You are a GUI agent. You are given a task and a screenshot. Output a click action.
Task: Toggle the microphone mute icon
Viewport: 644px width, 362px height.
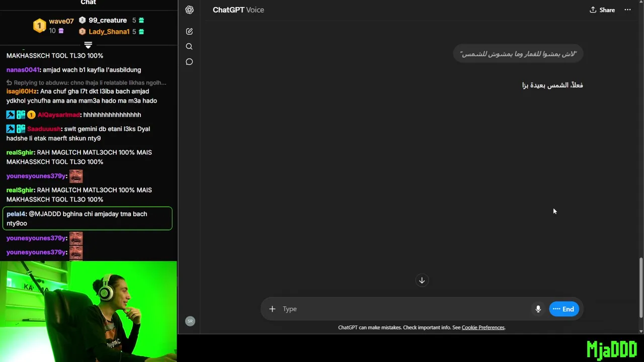pos(538,309)
